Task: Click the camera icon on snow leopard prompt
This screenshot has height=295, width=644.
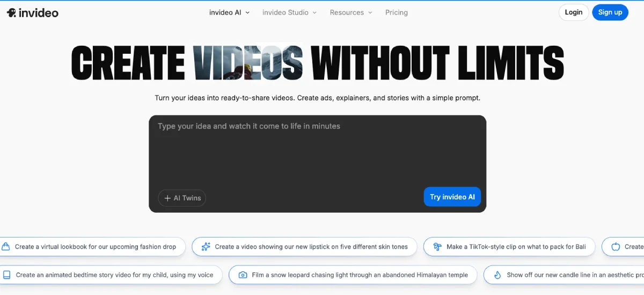Action: click(243, 275)
